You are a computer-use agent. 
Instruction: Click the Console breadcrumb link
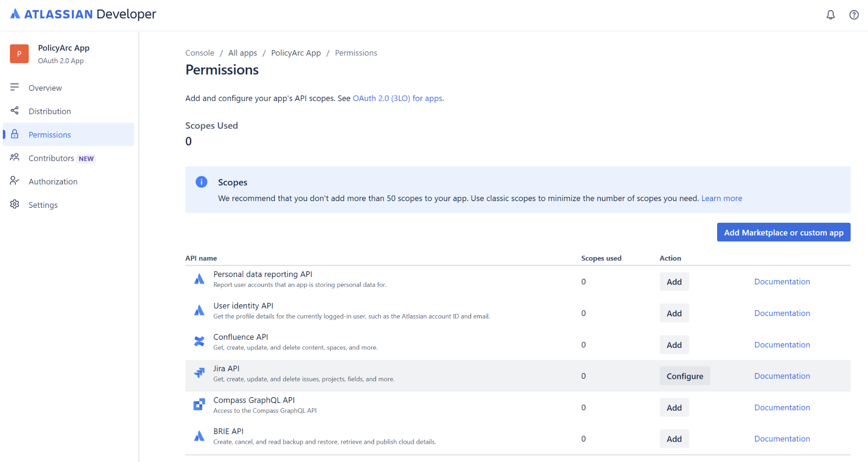(200, 53)
